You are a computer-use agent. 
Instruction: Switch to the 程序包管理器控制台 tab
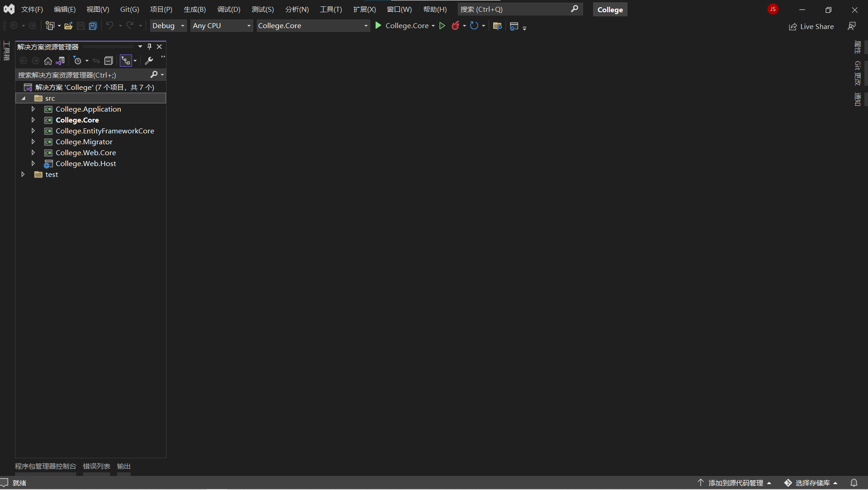point(45,466)
